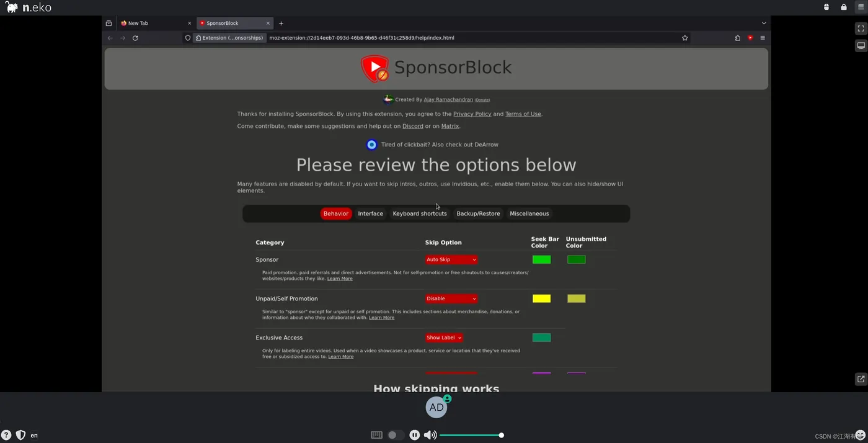Click the n.eko help question mark icon
Screen dimensions: 868x443
[x=6, y=435]
